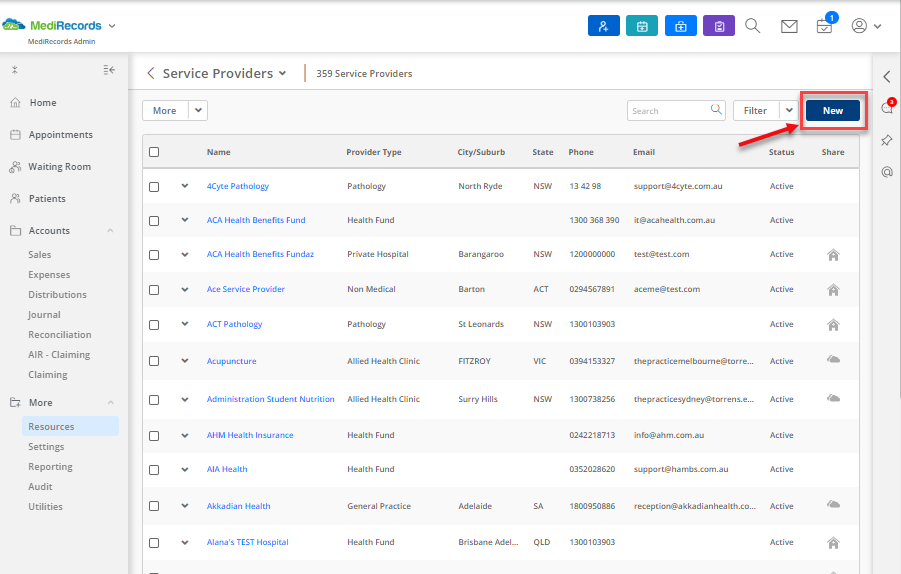Open tasks calendar icon with badge
The height and width of the screenshot is (574, 901).
825,25
